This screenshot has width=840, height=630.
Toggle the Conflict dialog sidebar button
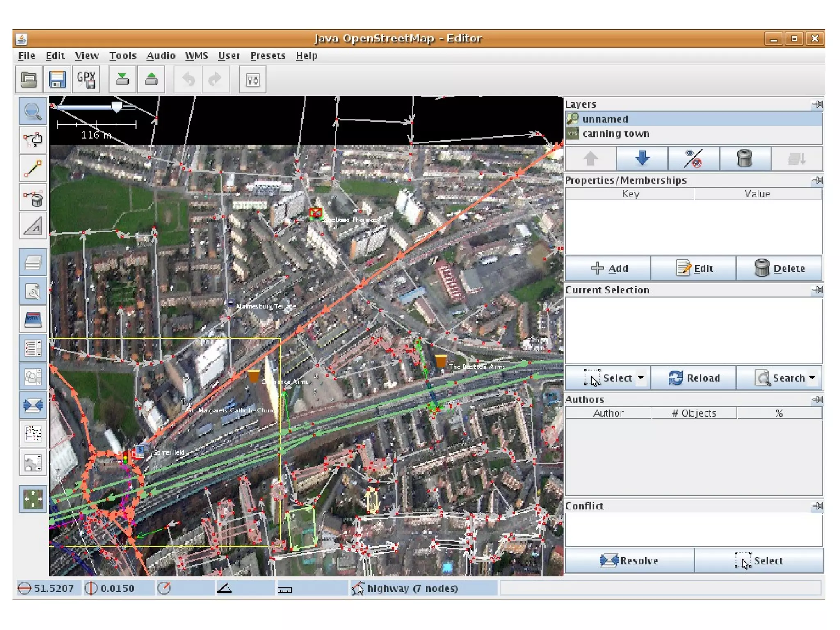tap(32, 405)
